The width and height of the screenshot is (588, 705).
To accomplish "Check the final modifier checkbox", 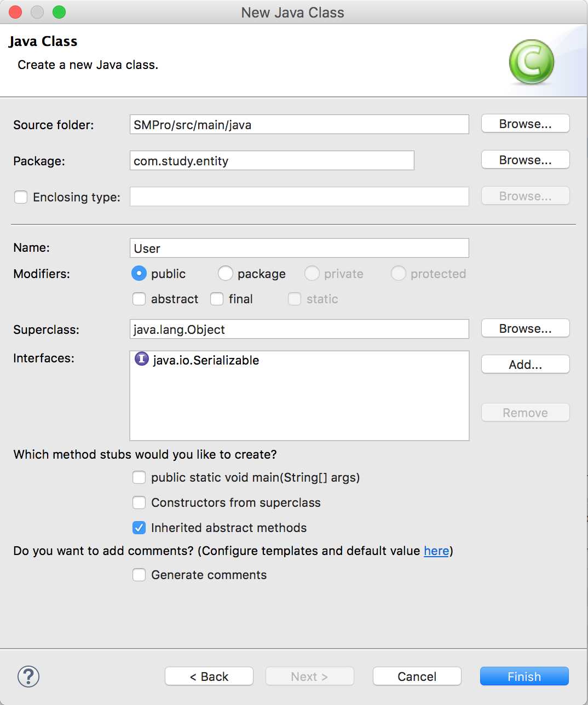I will pos(217,299).
